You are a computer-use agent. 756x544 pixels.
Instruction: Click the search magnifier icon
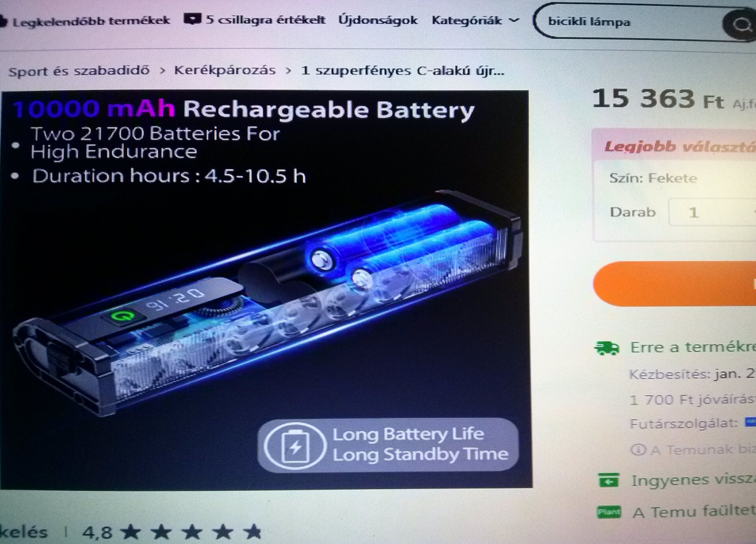pyautogui.click(x=741, y=25)
